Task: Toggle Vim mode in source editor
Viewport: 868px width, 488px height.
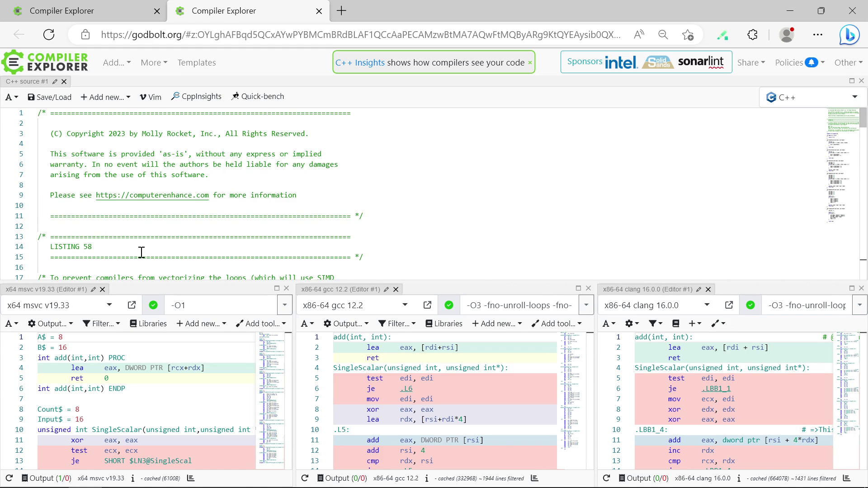Action: pos(151,97)
